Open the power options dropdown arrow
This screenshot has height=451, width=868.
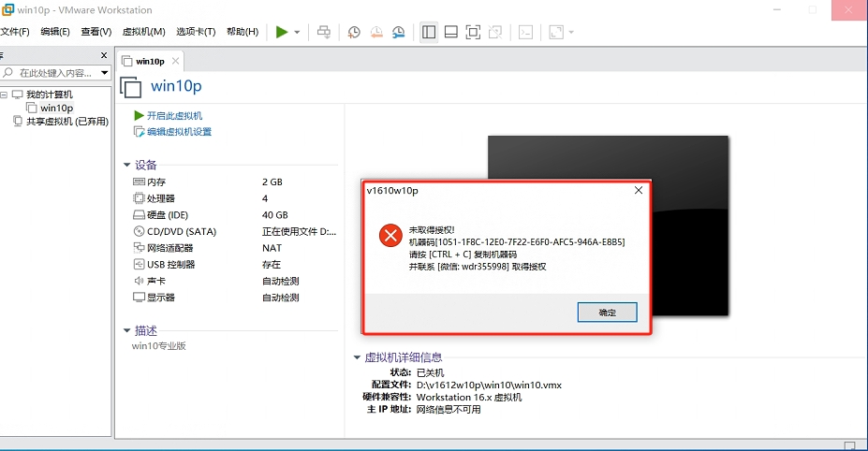tap(297, 32)
